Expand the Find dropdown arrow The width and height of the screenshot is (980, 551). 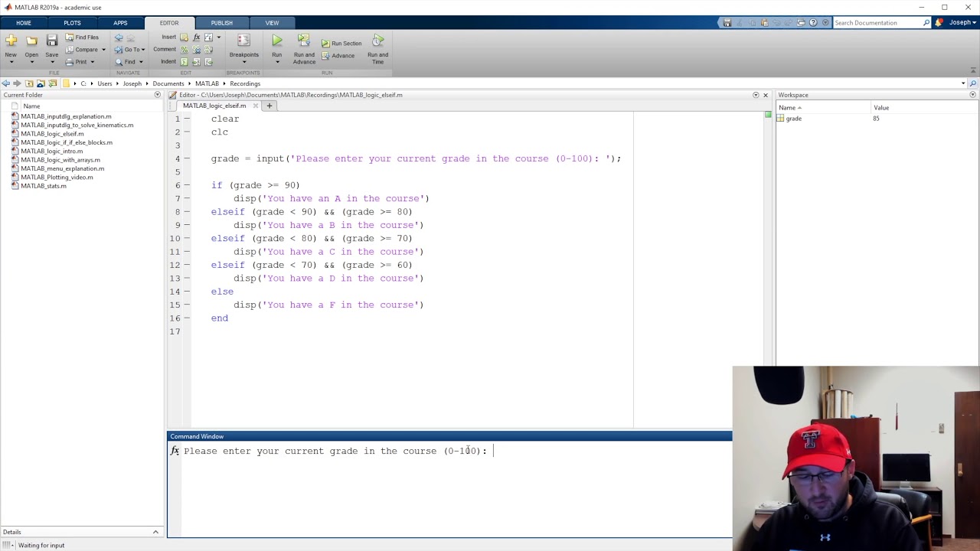[142, 62]
